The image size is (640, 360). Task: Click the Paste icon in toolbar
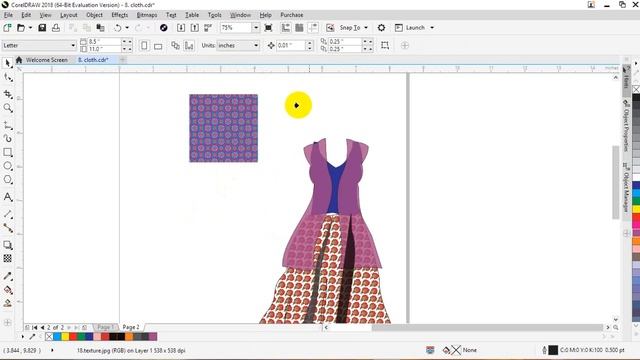tap(100, 28)
